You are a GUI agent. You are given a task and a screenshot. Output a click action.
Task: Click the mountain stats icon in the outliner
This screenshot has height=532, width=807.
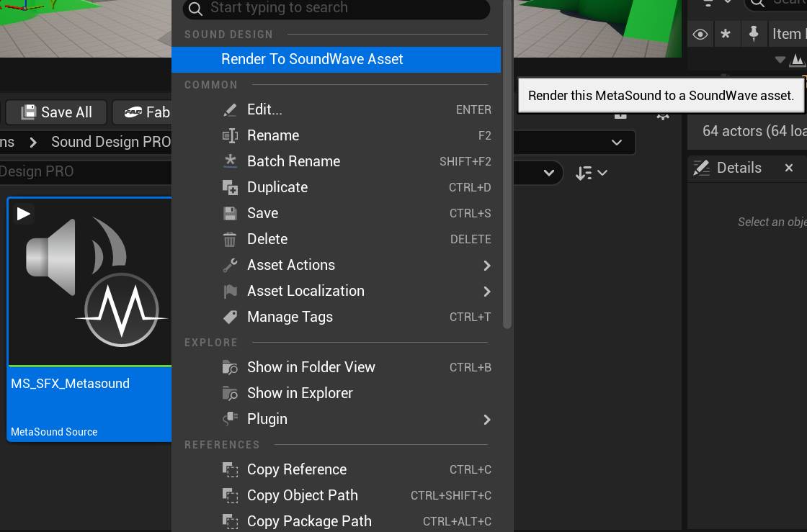pos(798,60)
